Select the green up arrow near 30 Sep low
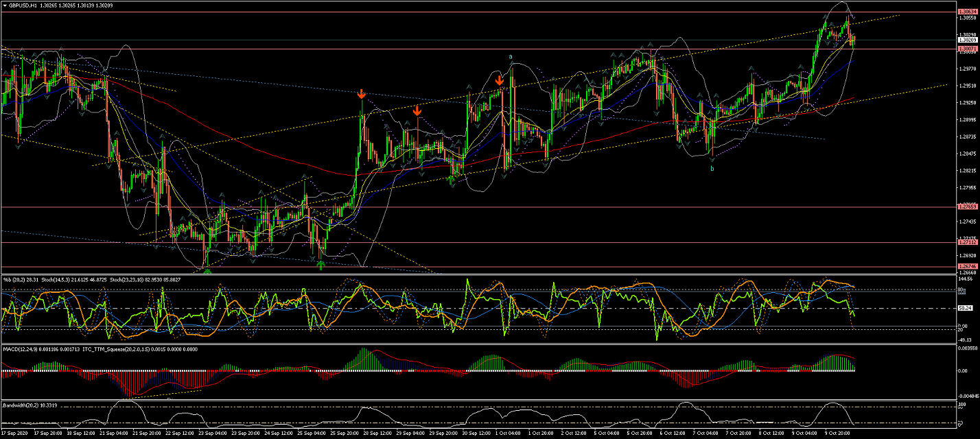 pyautogui.click(x=451, y=180)
